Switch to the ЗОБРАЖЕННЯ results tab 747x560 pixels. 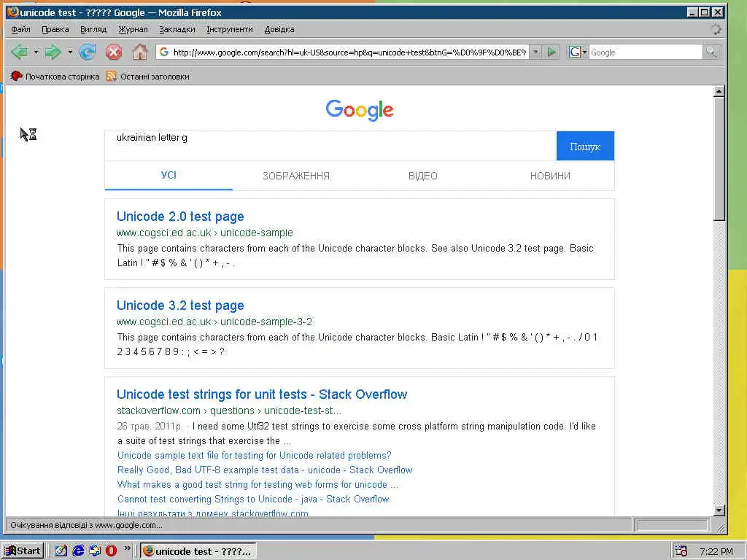point(296,176)
